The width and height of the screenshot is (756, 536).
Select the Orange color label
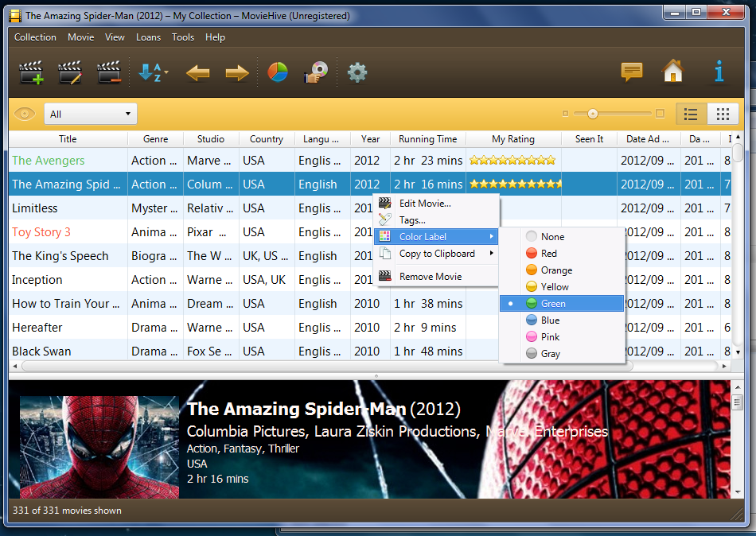562,270
